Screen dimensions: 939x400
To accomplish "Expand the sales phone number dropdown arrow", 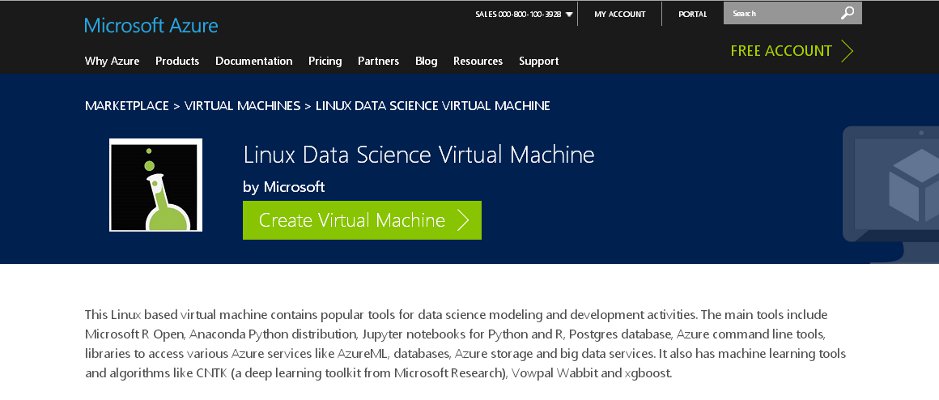I will [x=569, y=15].
